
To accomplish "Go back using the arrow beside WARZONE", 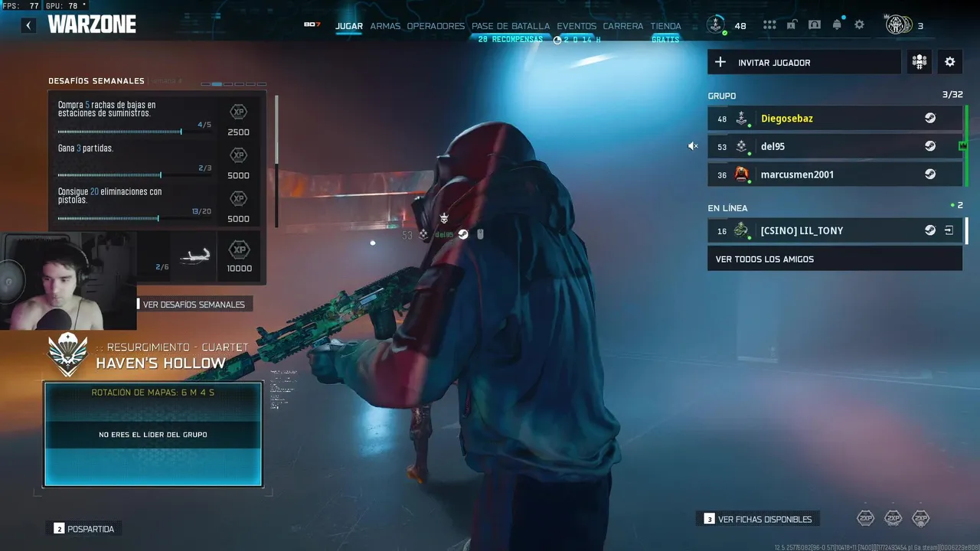I will 28,25.
